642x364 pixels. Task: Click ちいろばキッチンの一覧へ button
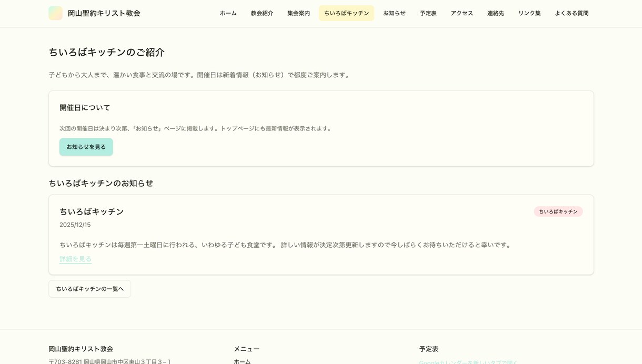coord(89,289)
